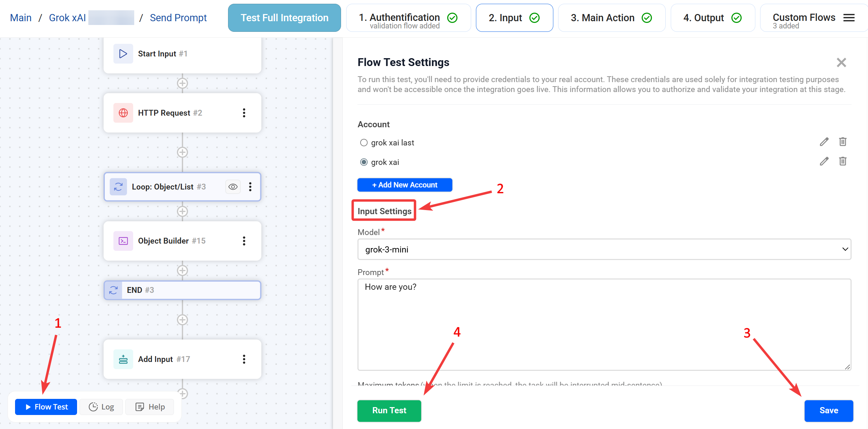Click the Loop Object/List loop icon
Viewport: 868px width, 429px height.
118,187
